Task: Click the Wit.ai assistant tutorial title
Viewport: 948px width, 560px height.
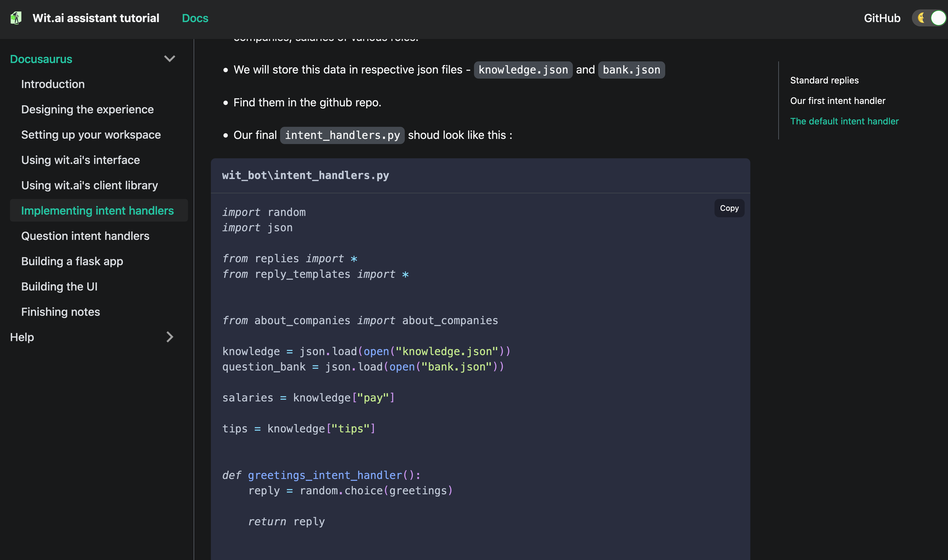Action: pos(96,18)
